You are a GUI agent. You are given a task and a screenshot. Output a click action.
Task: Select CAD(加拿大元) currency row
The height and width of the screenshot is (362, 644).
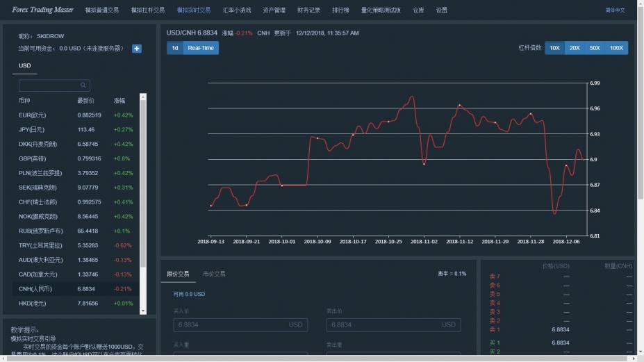pos(76,274)
